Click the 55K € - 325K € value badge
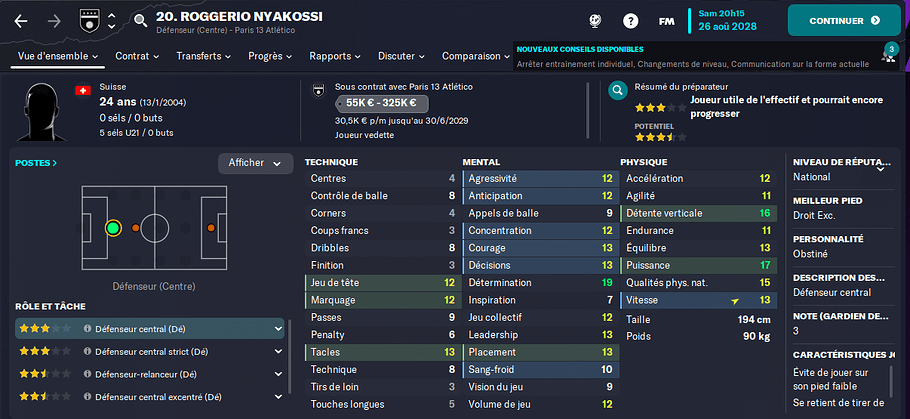 point(381,103)
